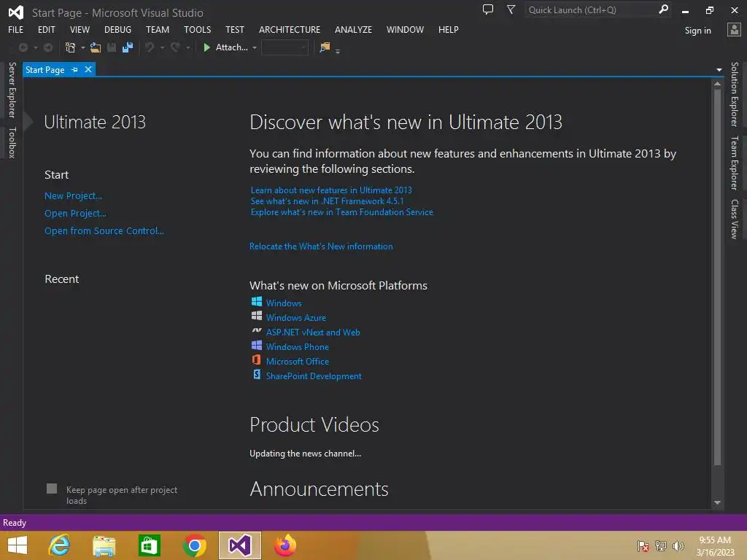Open the ANALYZE menu

[x=353, y=29]
